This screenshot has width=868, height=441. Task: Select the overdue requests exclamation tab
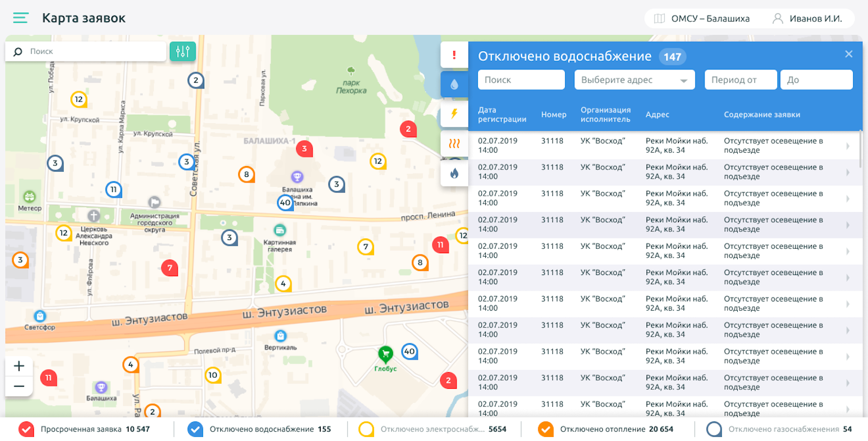[x=454, y=55]
